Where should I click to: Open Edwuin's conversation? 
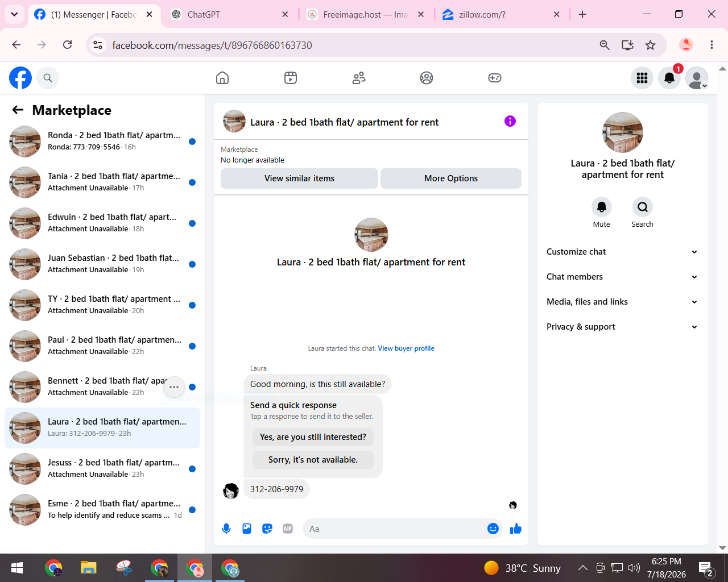(x=102, y=223)
